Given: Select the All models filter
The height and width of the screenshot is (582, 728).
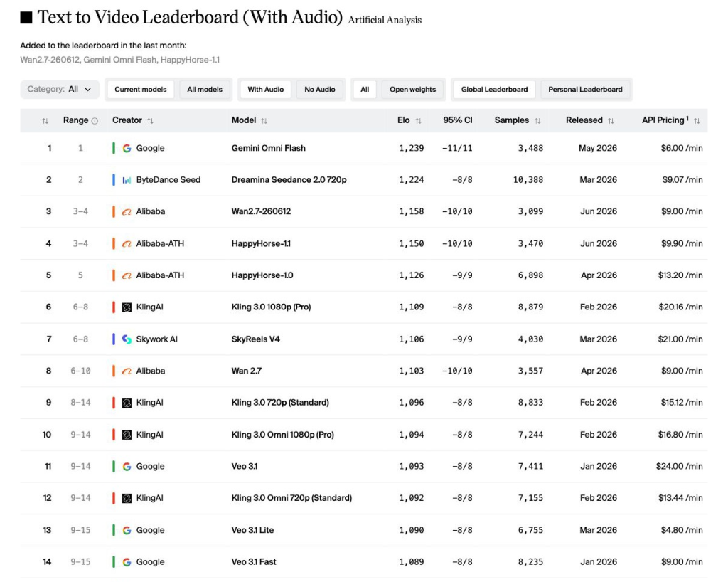Looking at the screenshot, I should 204,89.
